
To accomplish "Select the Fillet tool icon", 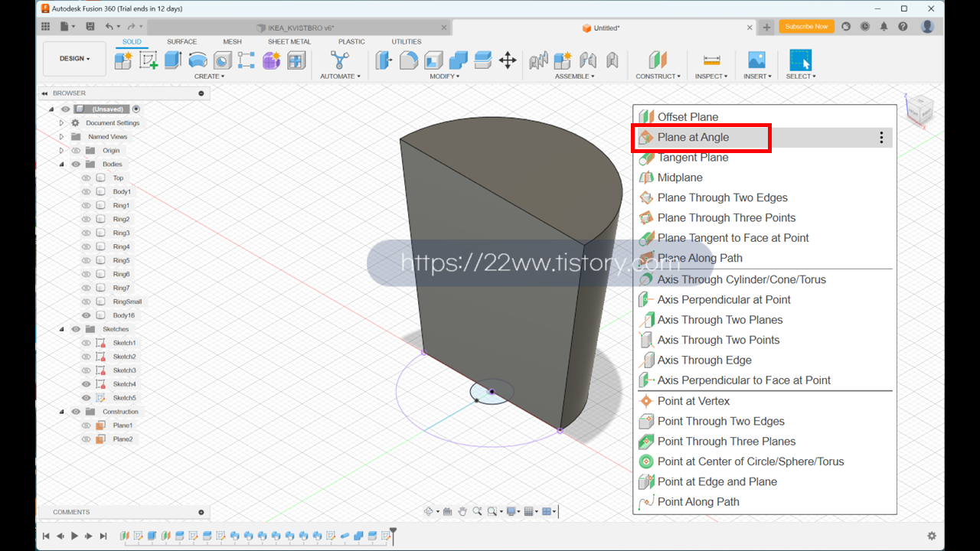I will pos(409,60).
